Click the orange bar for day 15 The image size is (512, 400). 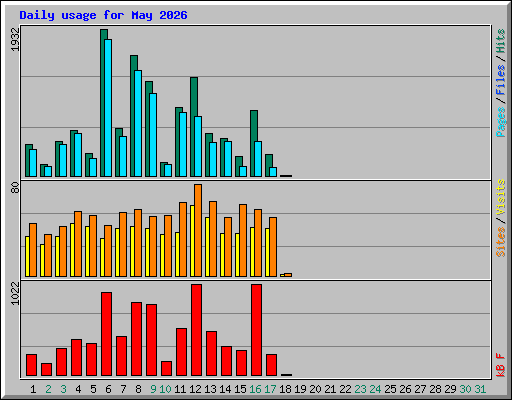(243, 240)
